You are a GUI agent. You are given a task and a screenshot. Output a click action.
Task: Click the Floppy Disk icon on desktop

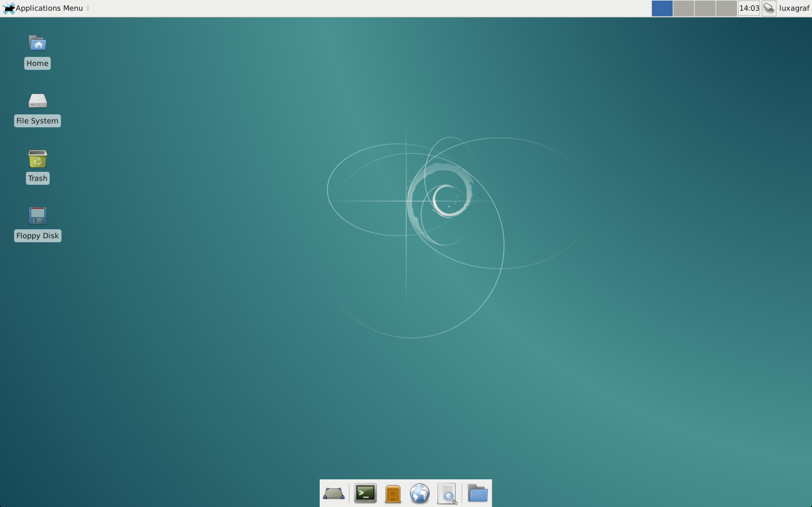click(37, 216)
